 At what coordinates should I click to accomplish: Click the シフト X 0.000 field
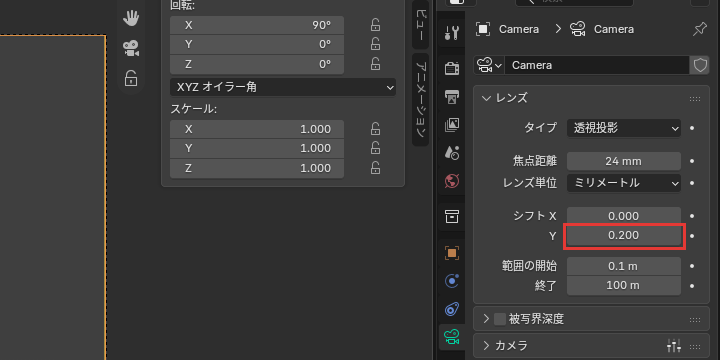[624, 216]
